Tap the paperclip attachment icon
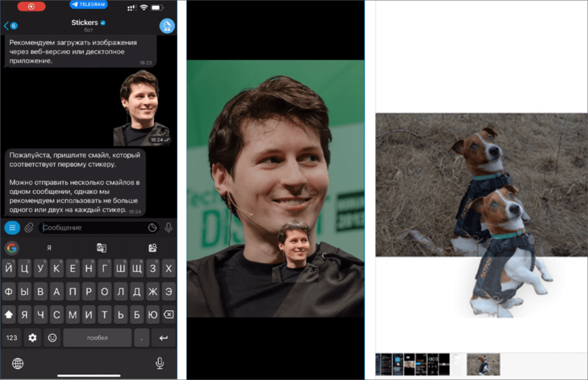The width and height of the screenshot is (588, 380). click(x=29, y=228)
